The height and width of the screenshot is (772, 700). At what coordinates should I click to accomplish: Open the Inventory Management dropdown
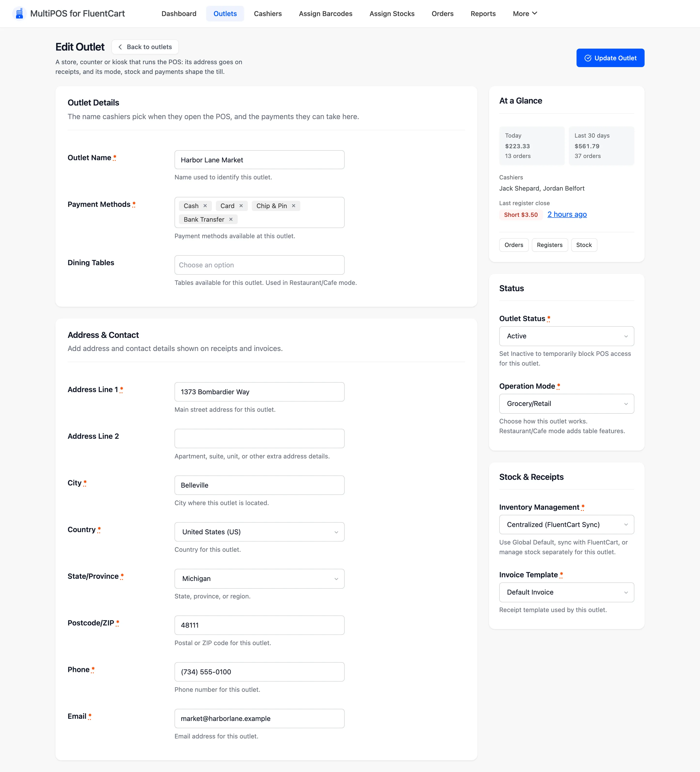tap(566, 525)
